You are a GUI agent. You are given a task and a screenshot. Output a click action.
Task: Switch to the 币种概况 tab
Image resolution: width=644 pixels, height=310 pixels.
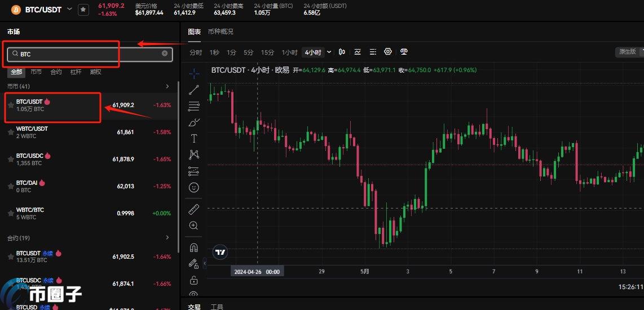tap(220, 32)
